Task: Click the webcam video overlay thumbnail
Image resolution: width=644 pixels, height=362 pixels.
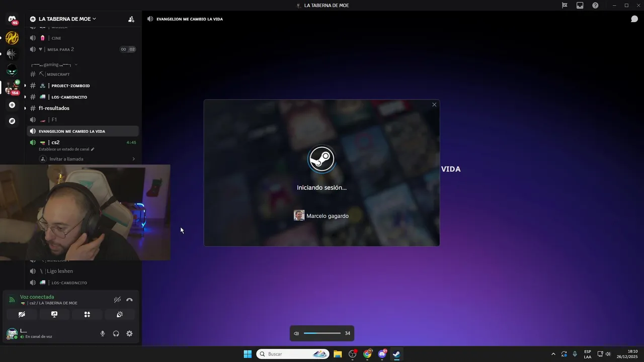Action: pyautogui.click(x=85, y=213)
